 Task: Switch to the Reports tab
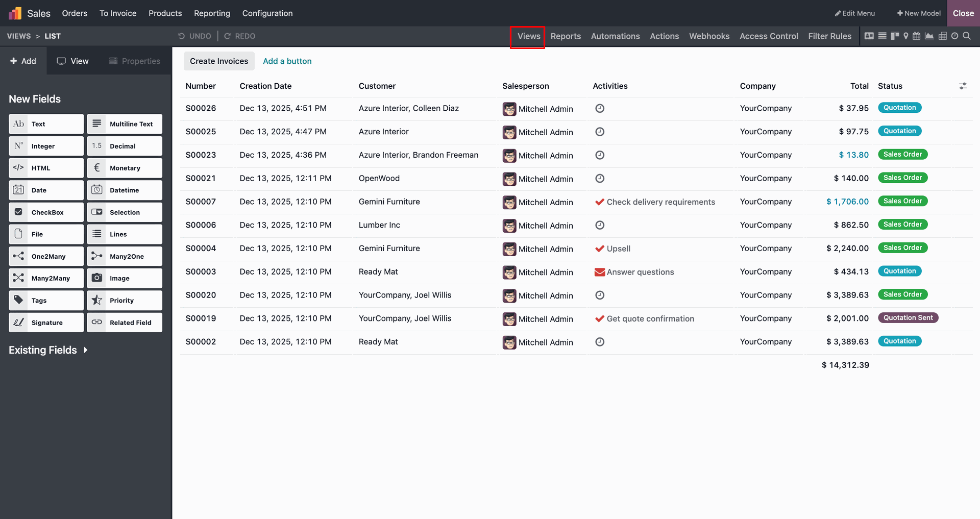pos(566,36)
